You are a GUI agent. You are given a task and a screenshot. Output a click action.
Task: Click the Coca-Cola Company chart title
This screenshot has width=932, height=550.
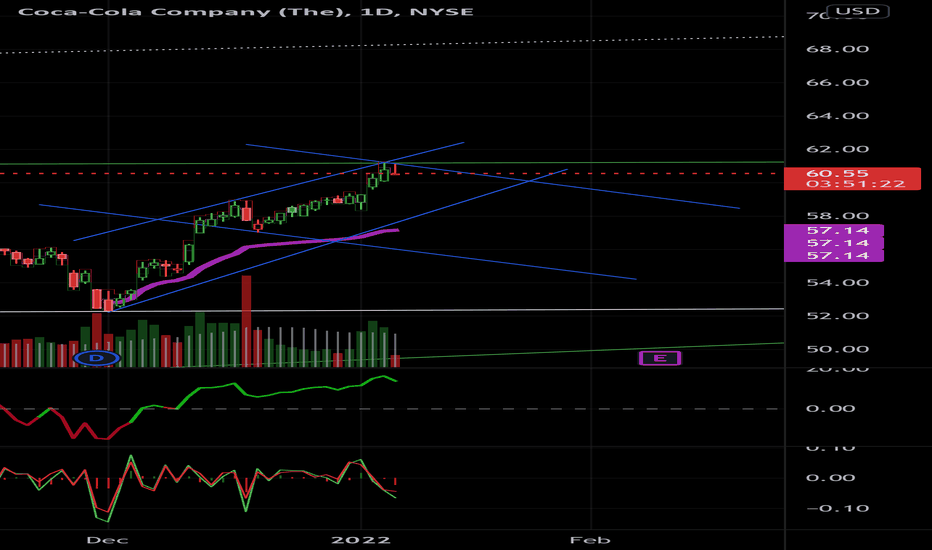[245, 11]
